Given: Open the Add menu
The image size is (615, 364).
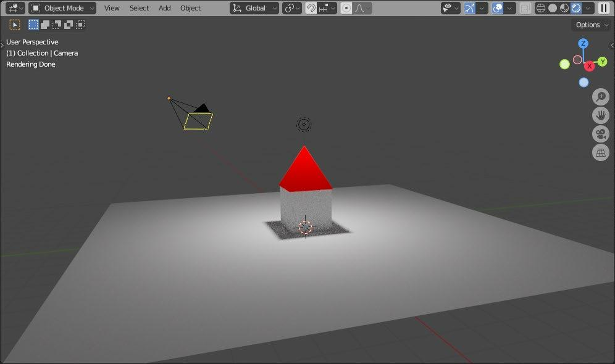Looking at the screenshot, I should coord(165,8).
